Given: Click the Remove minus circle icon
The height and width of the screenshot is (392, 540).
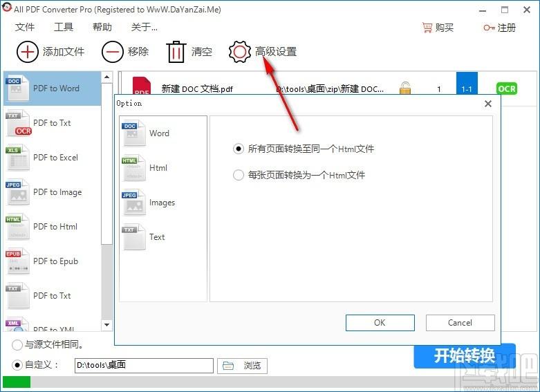Looking at the screenshot, I should [x=112, y=52].
